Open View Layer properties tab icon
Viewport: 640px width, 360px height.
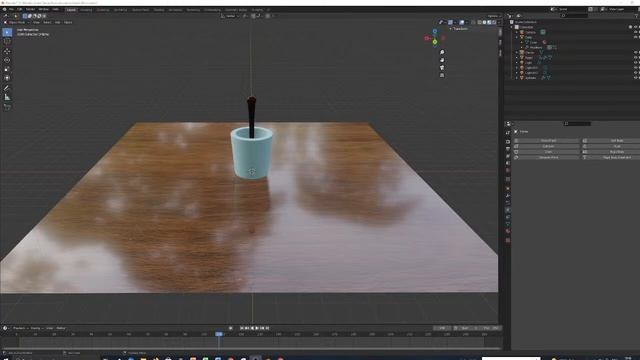508,156
